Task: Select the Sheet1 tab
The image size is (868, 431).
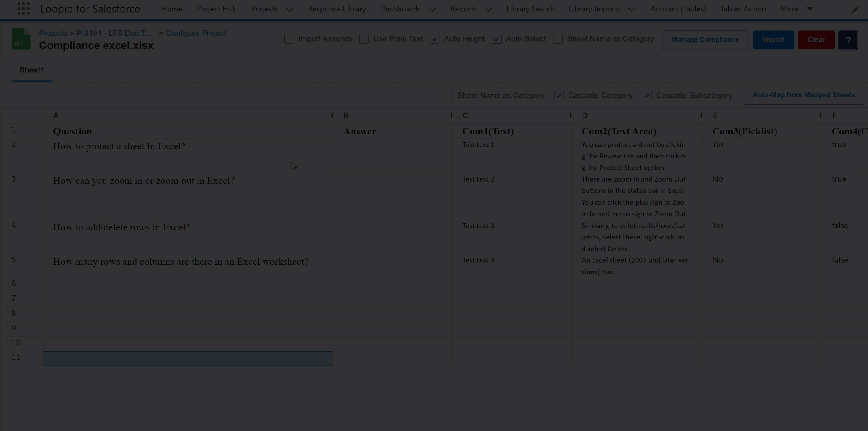Action: 32,70
